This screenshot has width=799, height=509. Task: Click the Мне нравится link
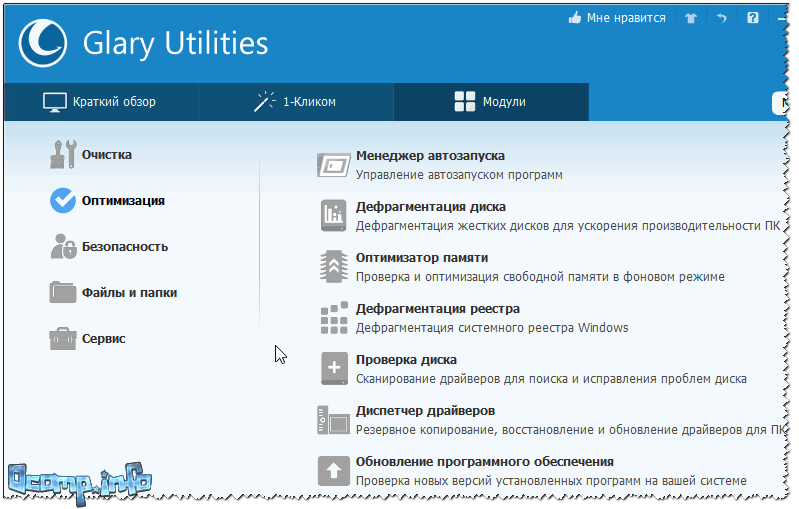point(626,18)
